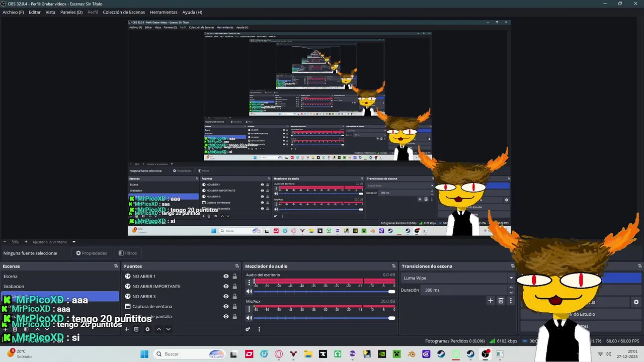Move source up with the up arrow
This screenshot has height=362, width=644.
159,329
